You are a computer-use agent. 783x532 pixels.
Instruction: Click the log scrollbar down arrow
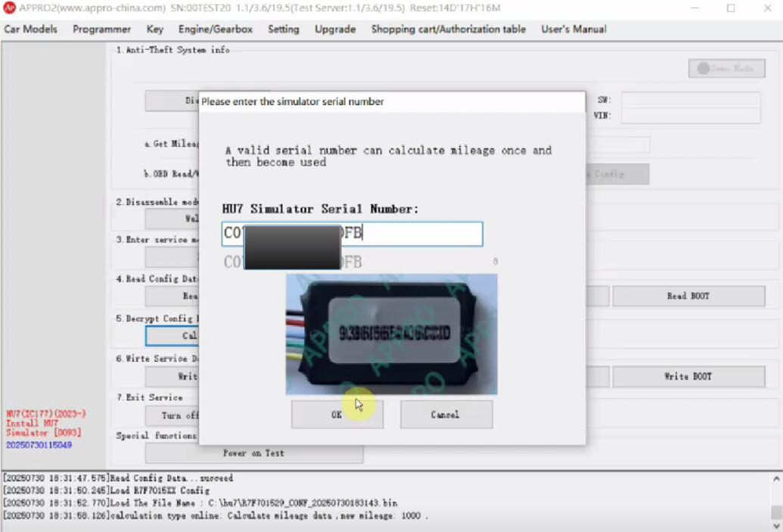(x=776, y=525)
